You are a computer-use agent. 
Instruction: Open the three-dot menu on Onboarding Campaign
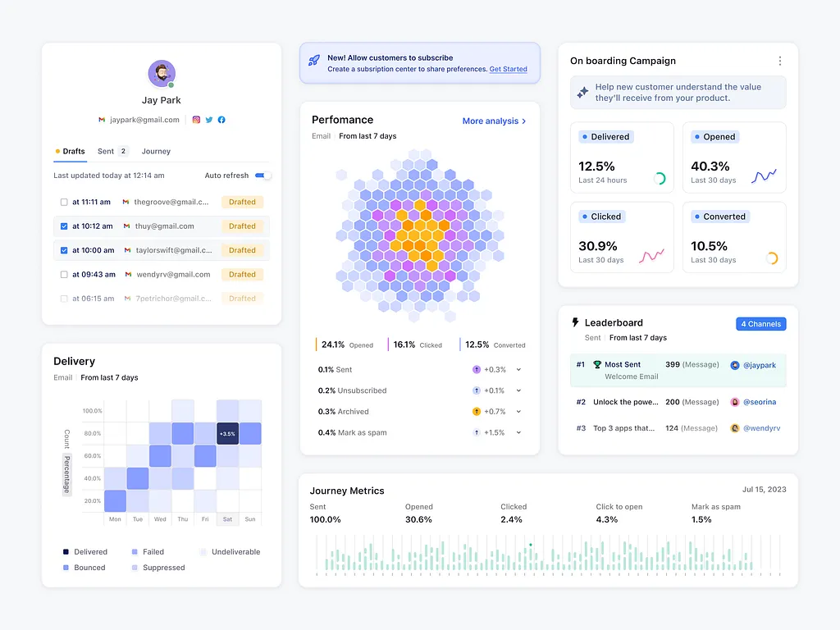(x=780, y=61)
